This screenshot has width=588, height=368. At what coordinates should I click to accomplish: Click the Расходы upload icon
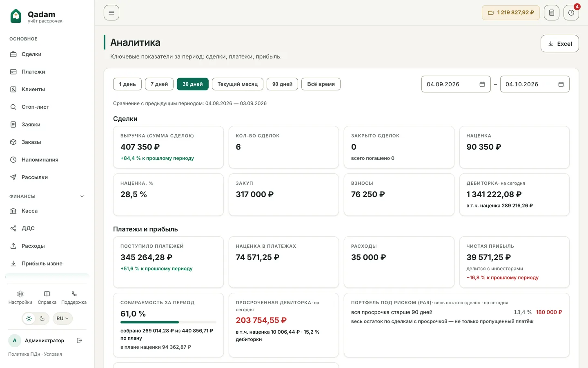pyautogui.click(x=13, y=246)
